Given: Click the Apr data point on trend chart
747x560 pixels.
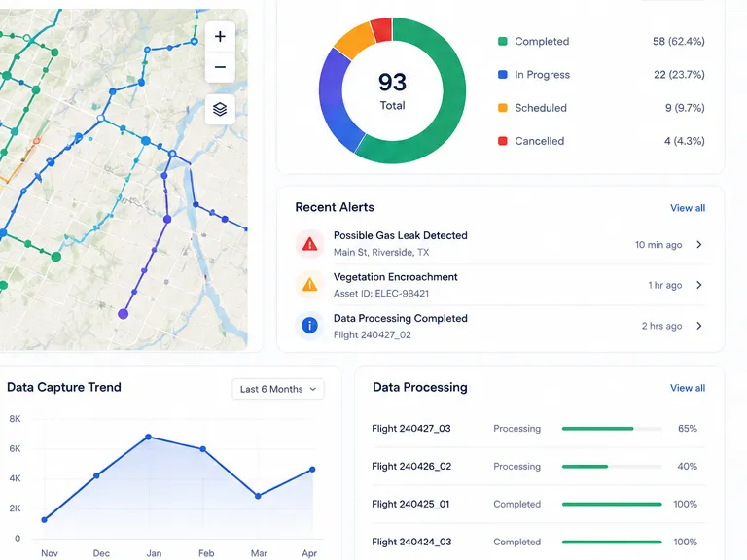Looking at the screenshot, I should pyautogui.click(x=312, y=470).
